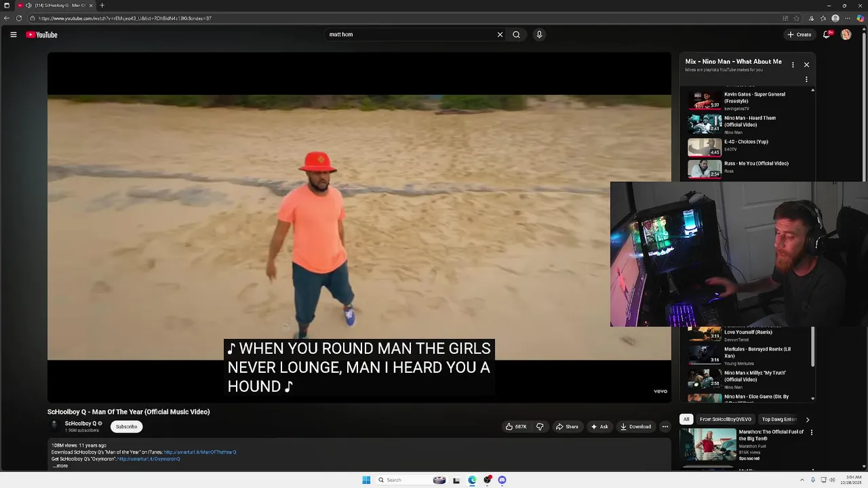Image resolution: width=868 pixels, height=488 pixels.
Task: Open Marathon sponsored video thumbnail
Action: [708, 445]
